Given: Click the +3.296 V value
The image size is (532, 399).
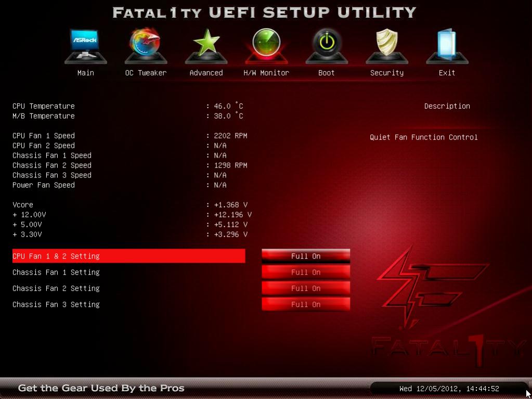Looking at the screenshot, I should pos(230,235).
